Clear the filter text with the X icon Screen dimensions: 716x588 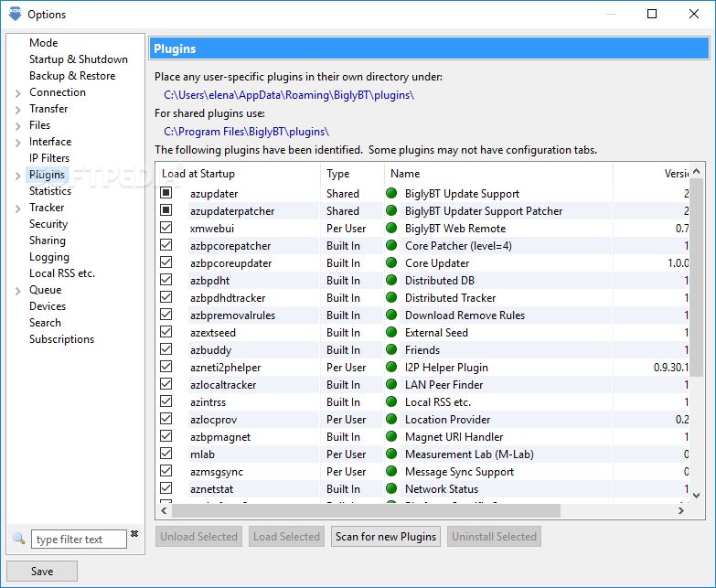tap(134, 534)
